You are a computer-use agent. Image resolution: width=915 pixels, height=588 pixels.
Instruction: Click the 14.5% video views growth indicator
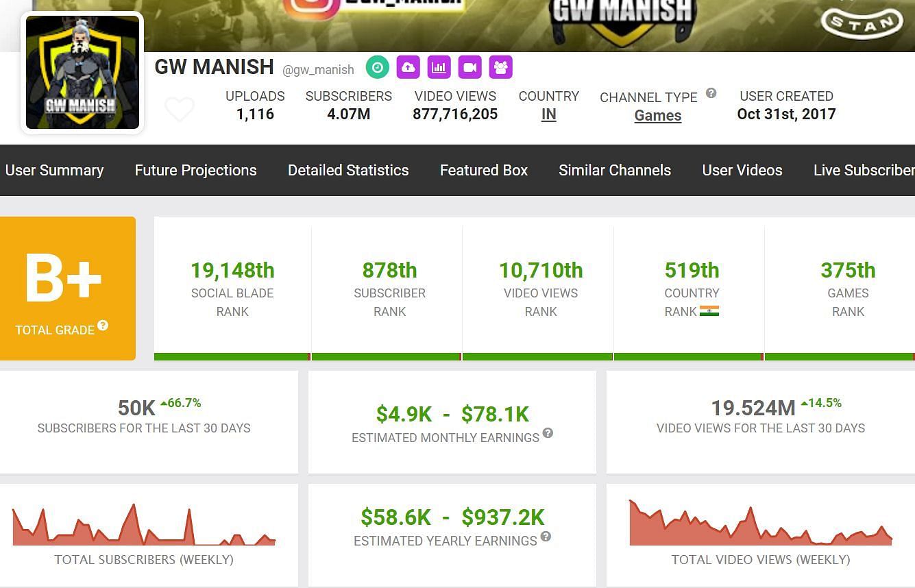[x=821, y=403]
